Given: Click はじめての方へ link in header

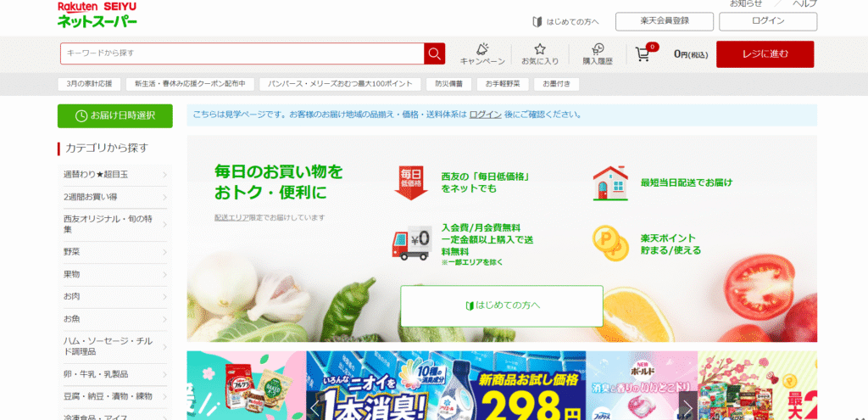Looking at the screenshot, I should 565,21.
